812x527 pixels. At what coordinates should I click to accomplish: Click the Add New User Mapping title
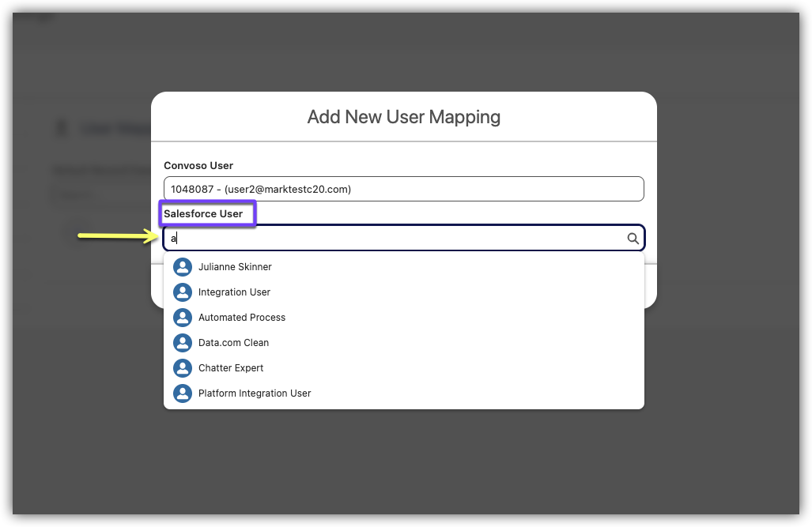click(403, 117)
